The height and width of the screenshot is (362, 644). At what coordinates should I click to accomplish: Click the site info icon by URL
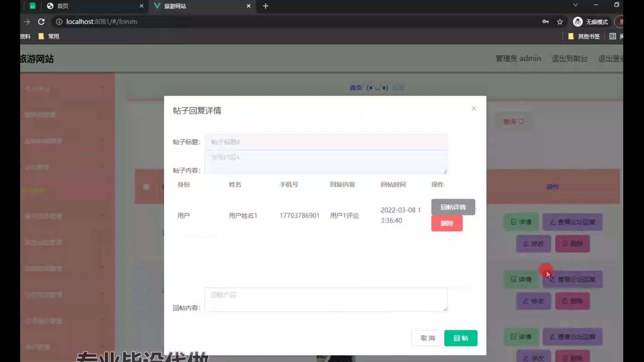click(x=59, y=22)
